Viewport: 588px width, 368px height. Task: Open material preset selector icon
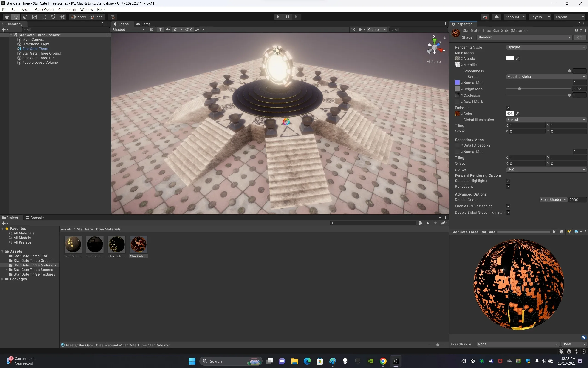(581, 30)
